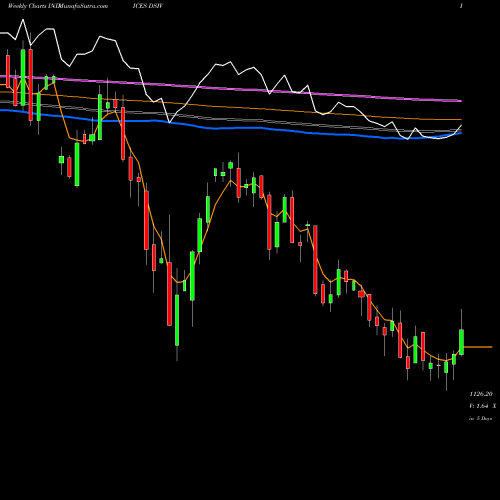
Task: Click the "Weekly Charts INDMunafaSutra.com" title text
Action: point(58,6)
